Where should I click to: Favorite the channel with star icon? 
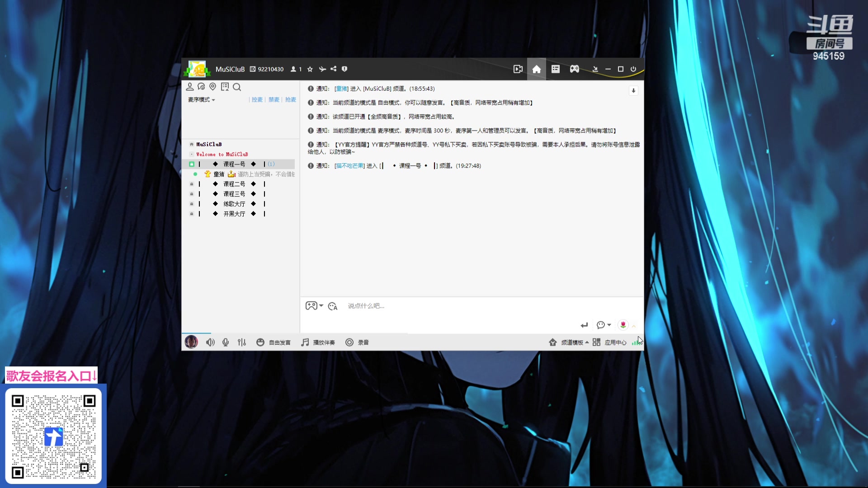310,69
